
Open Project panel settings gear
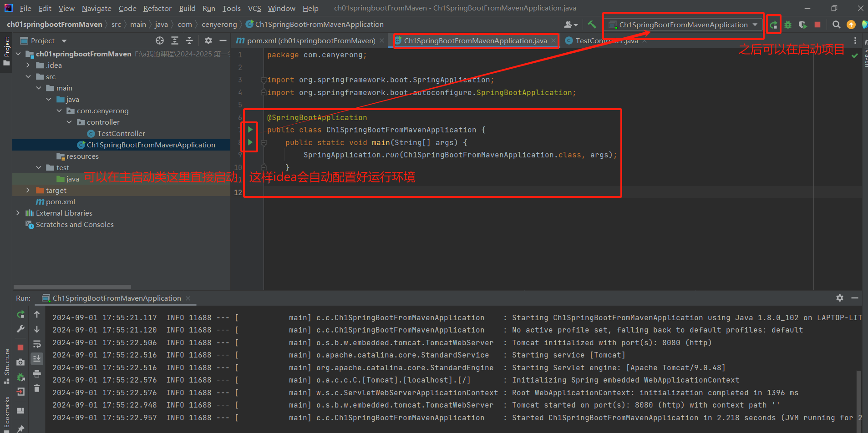point(208,40)
